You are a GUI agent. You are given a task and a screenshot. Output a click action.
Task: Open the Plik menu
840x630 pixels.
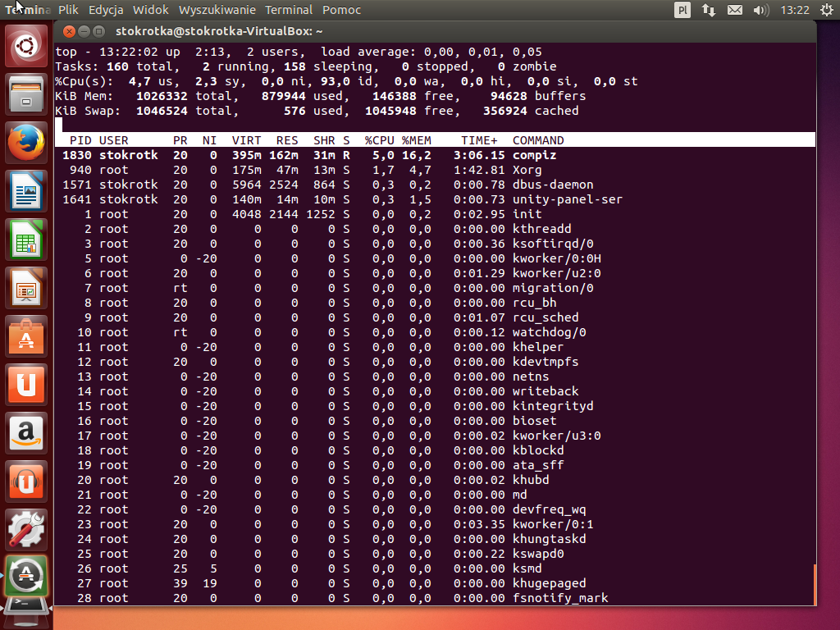point(68,10)
